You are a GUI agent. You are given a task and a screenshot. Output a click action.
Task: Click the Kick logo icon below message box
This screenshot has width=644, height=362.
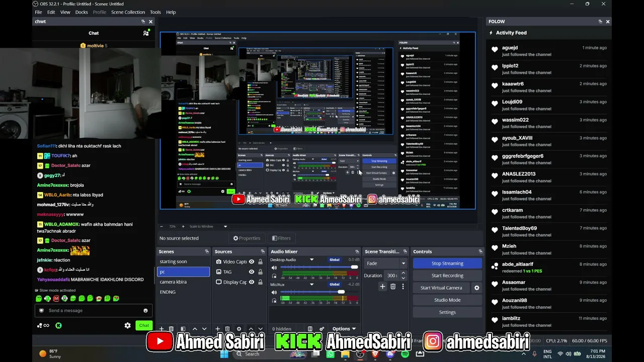click(58, 325)
